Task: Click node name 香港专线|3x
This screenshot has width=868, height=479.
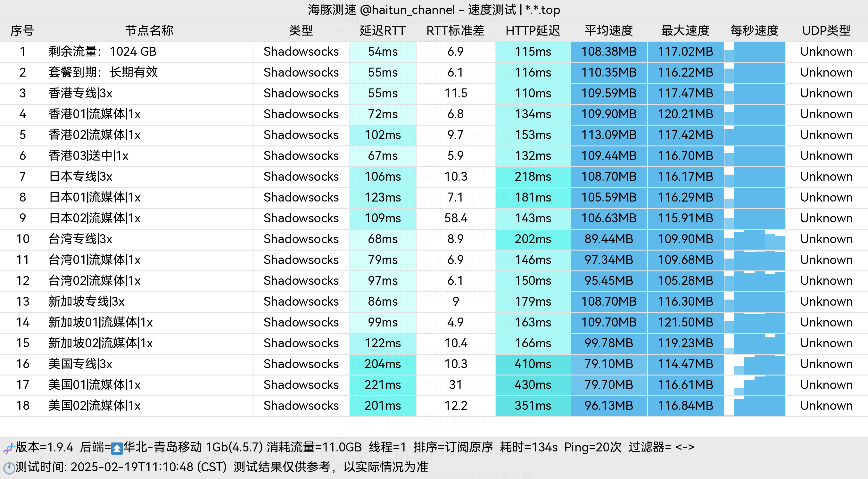Action: [x=80, y=93]
